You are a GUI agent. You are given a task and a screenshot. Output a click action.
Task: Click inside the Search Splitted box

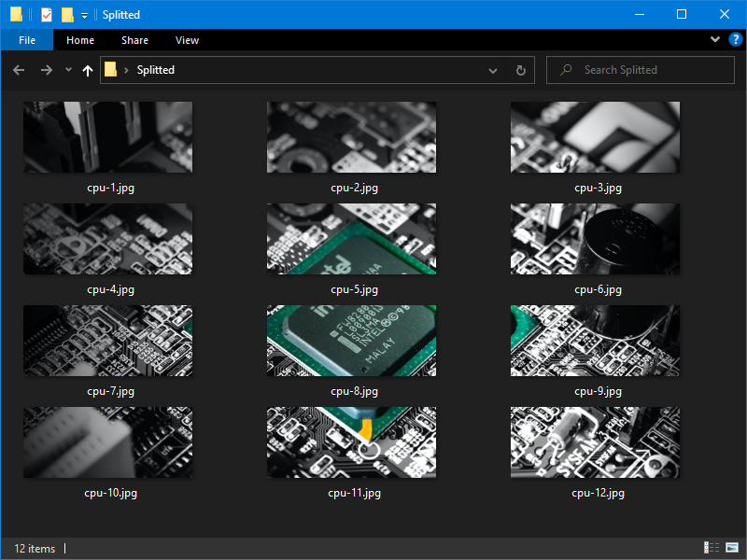coord(640,69)
